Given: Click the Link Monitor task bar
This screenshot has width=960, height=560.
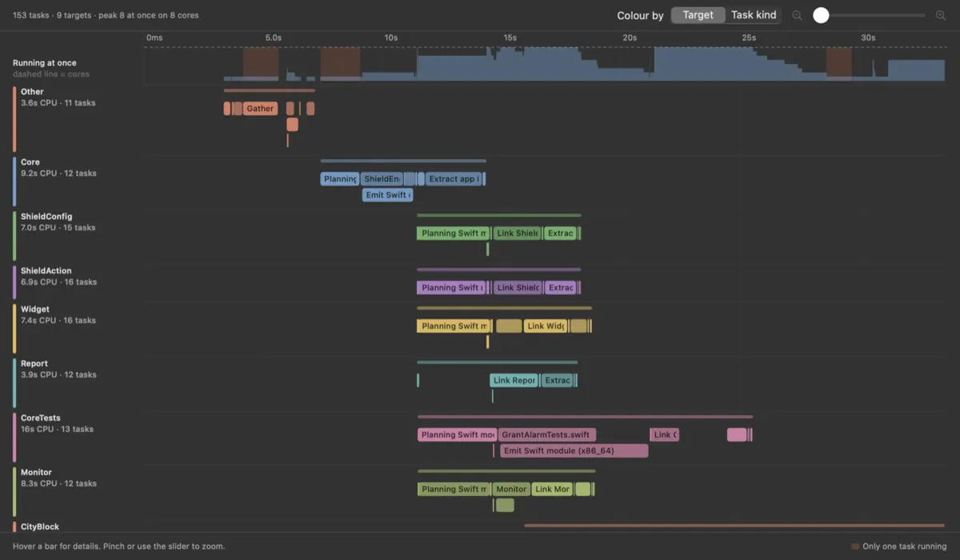Looking at the screenshot, I should [x=552, y=490].
